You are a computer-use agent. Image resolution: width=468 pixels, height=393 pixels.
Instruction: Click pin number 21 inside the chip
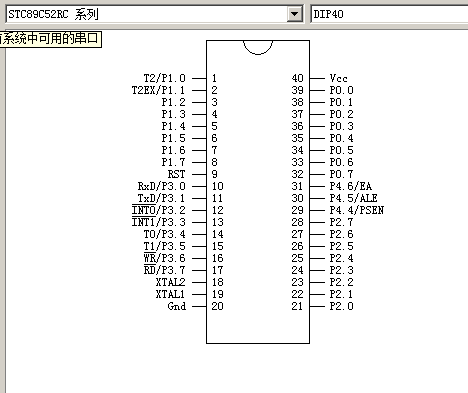tap(298, 306)
